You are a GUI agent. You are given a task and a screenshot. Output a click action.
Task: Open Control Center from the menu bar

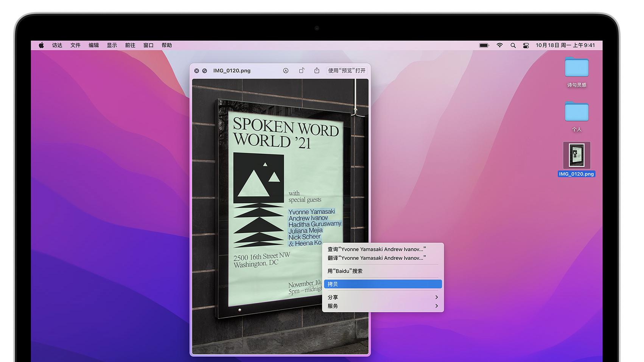click(526, 45)
